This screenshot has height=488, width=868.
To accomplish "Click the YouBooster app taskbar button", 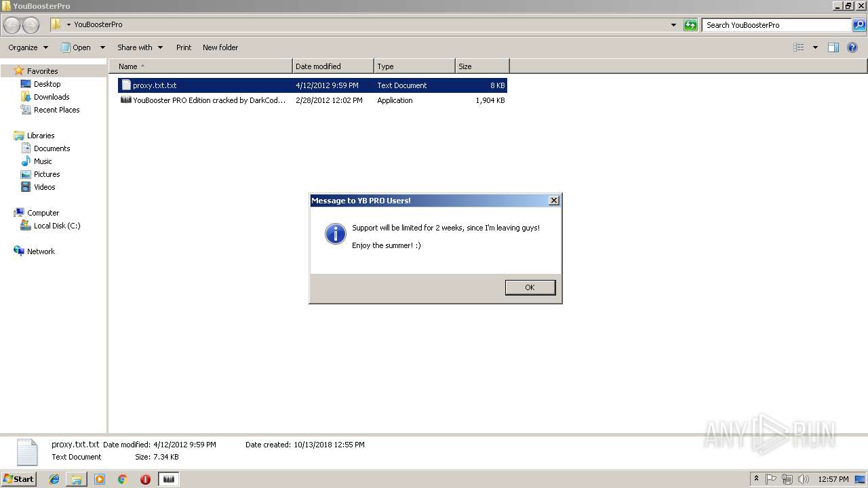I will point(169,479).
